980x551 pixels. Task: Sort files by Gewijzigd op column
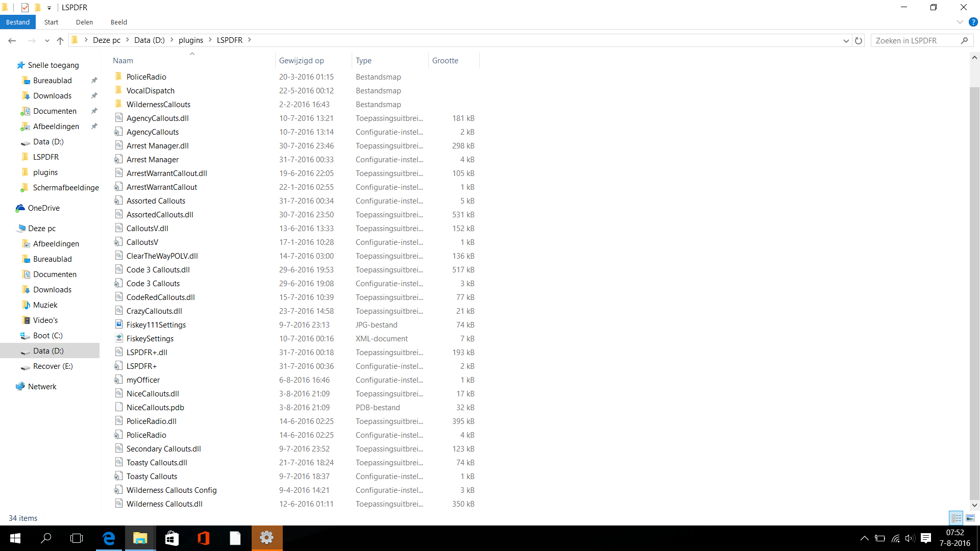(x=301, y=60)
